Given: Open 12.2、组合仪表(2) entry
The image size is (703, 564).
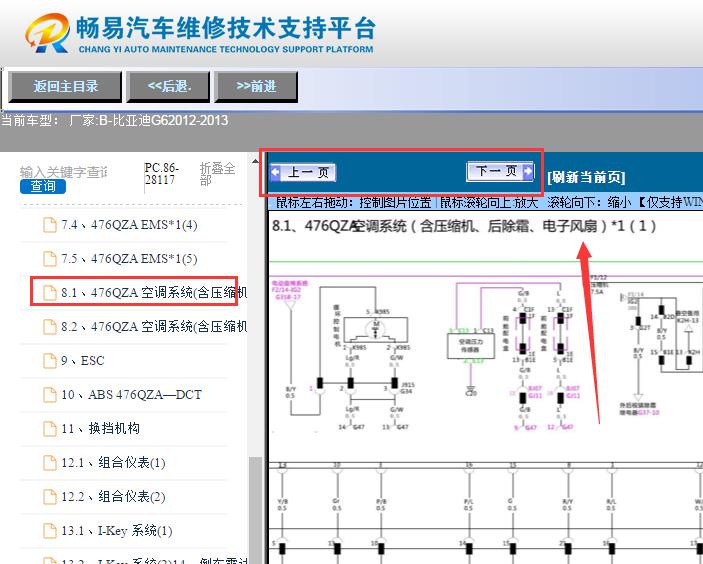Looking at the screenshot, I should tap(113, 497).
